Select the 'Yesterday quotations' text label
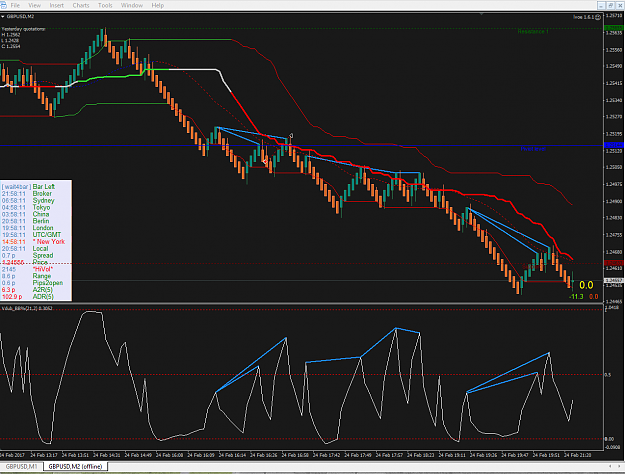 pos(23,29)
